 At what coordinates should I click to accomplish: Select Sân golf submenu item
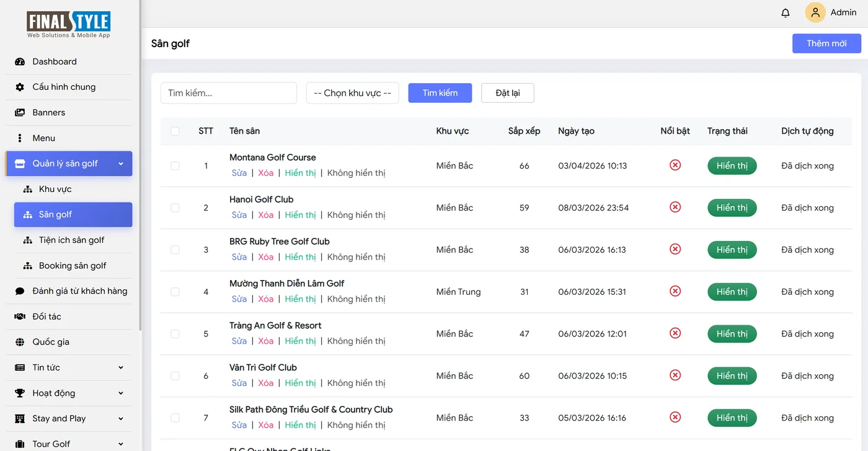[x=73, y=214]
